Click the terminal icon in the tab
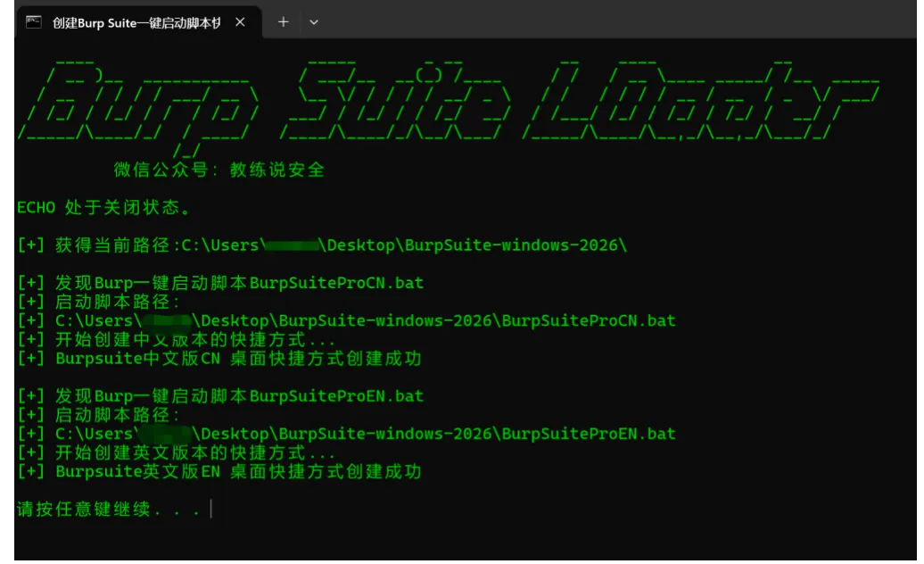Image resolution: width=924 pixels, height=564 pixels. pos(34,22)
